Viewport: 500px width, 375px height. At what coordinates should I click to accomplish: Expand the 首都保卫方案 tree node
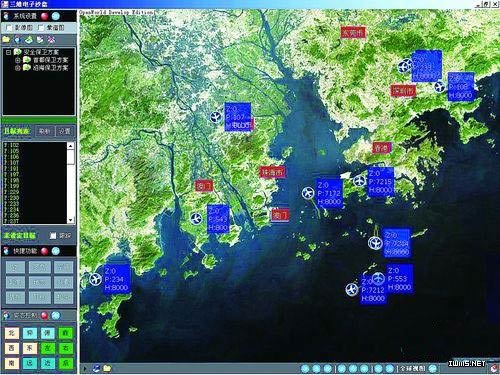(18, 60)
